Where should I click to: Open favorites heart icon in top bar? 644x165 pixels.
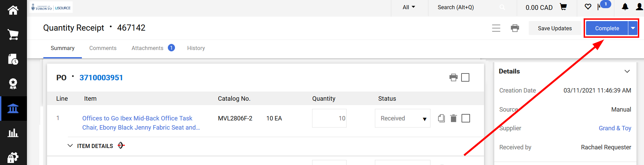click(588, 7)
